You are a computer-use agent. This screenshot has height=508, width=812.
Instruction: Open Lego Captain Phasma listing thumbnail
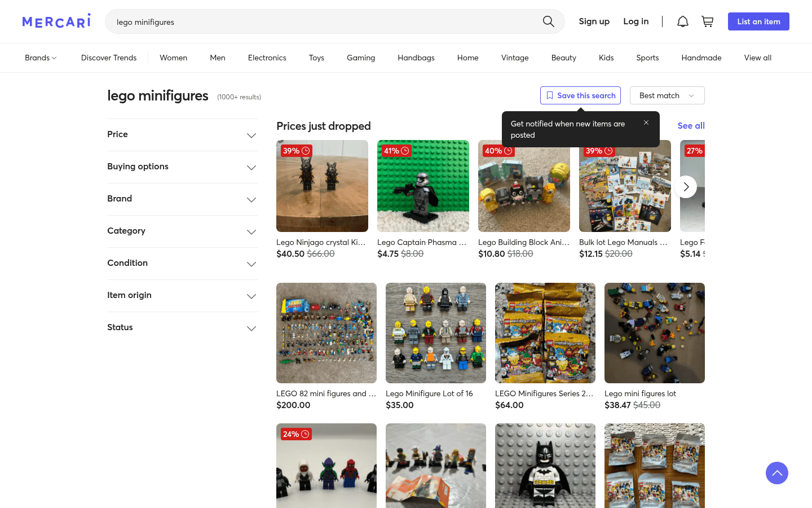tap(423, 186)
